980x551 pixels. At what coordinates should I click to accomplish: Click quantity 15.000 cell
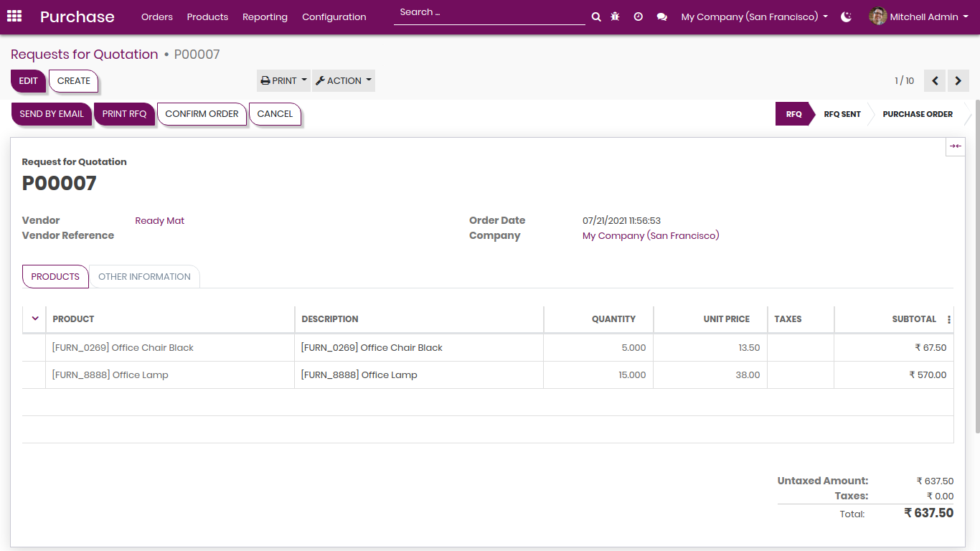pos(598,375)
